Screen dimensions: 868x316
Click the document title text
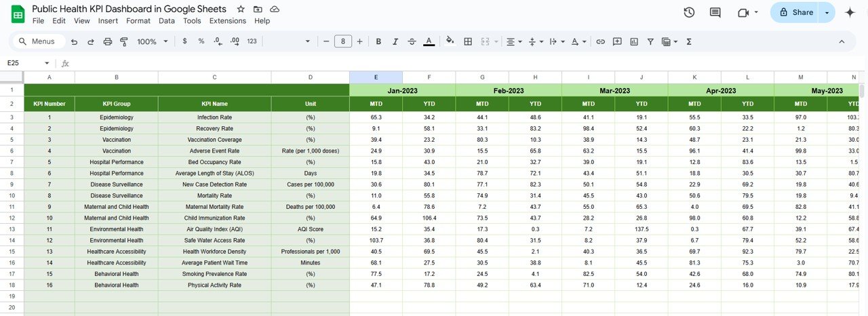pyautogui.click(x=130, y=9)
